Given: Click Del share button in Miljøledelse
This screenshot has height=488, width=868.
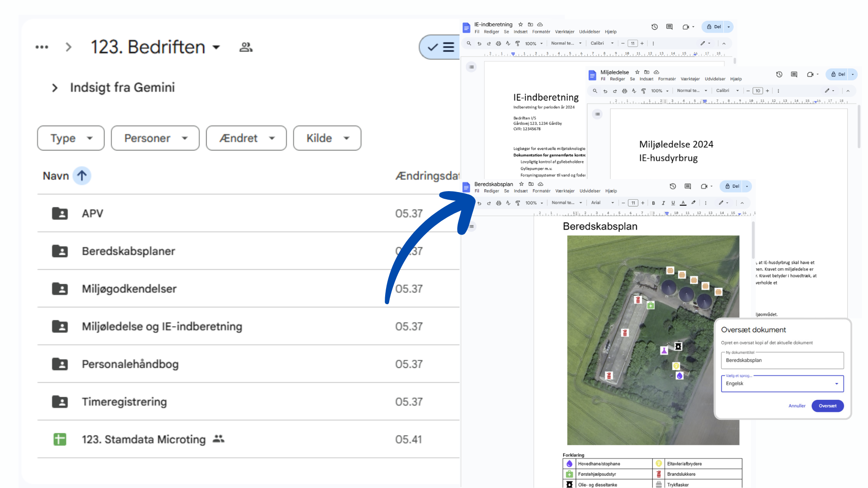Looking at the screenshot, I should click(838, 75).
